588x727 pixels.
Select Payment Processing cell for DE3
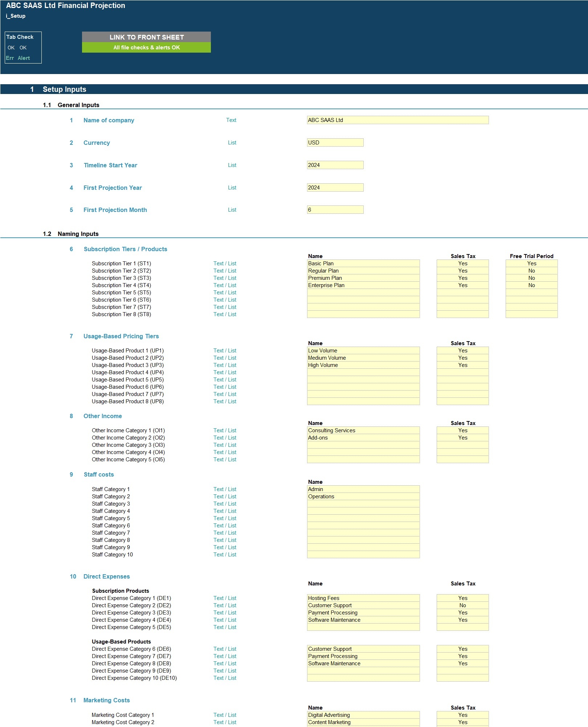(x=363, y=613)
